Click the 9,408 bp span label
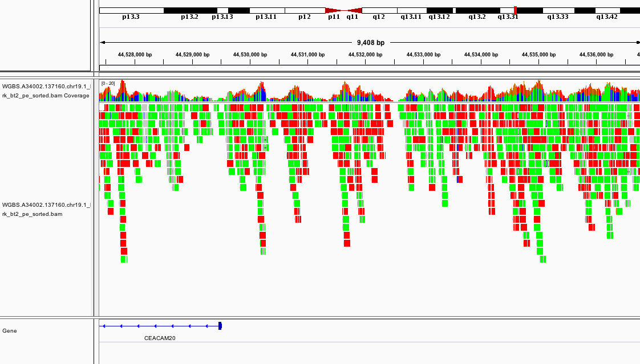The image size is (640, 364). coord(371,43)
